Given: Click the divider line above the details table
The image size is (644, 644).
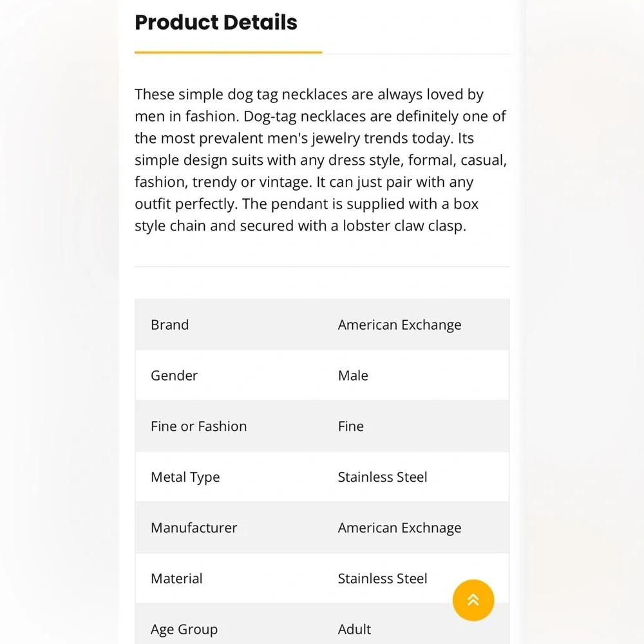Looking at the screenshot, I should [322, 267].
